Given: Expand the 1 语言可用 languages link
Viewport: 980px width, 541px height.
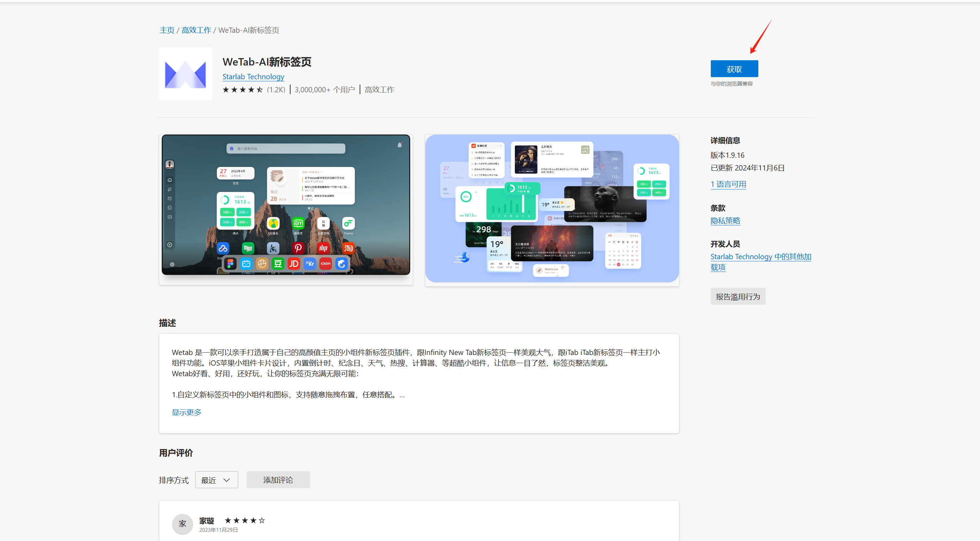Looking at the screenshot, I should pos(728,185).
